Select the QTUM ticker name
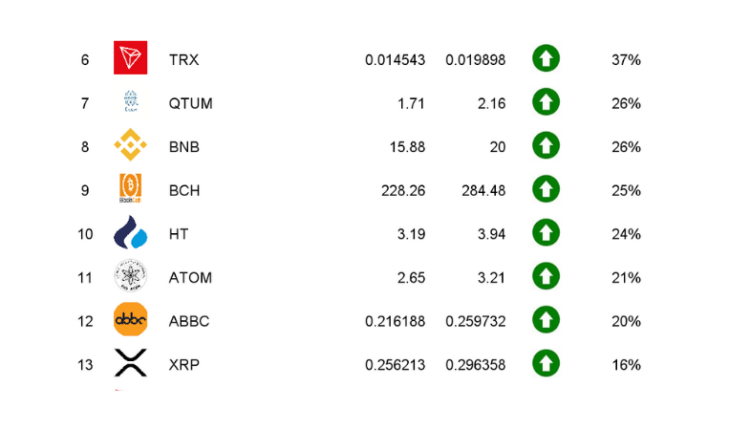750x430 pixels. (190, 103)
